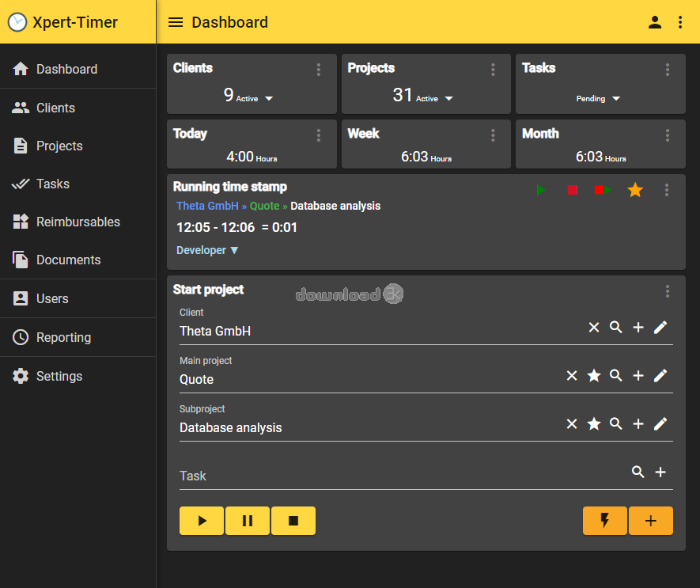Open the hamburger navigation menu
The height and width of the screenshot is (588, 700).
(x=176, y=22)
